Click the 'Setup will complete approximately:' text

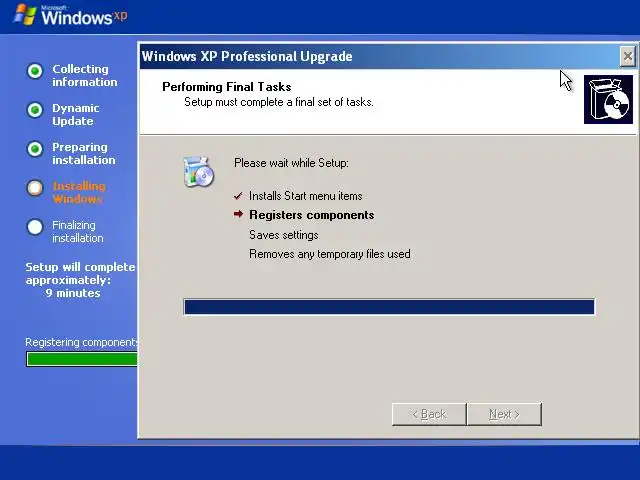coord(80,273)
